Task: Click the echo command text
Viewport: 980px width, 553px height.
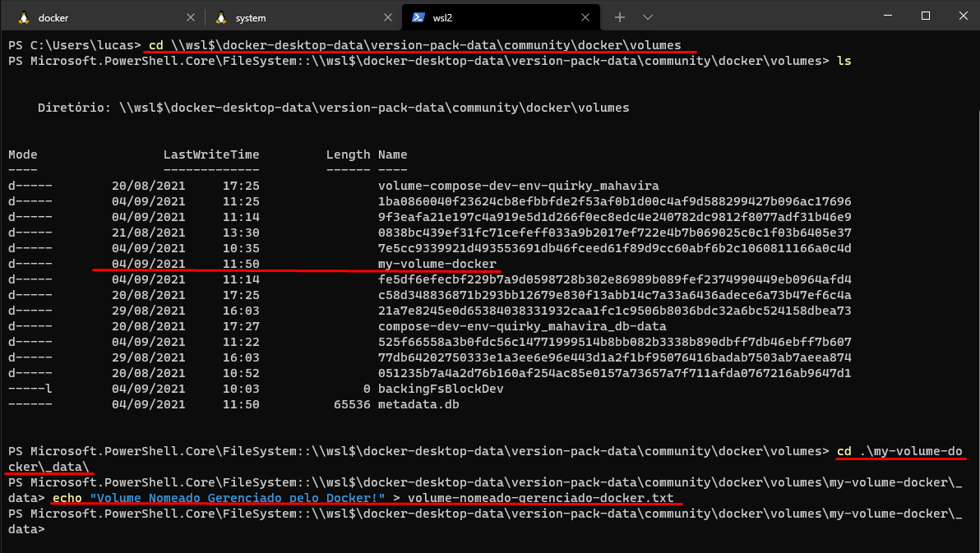Action: 67,498
